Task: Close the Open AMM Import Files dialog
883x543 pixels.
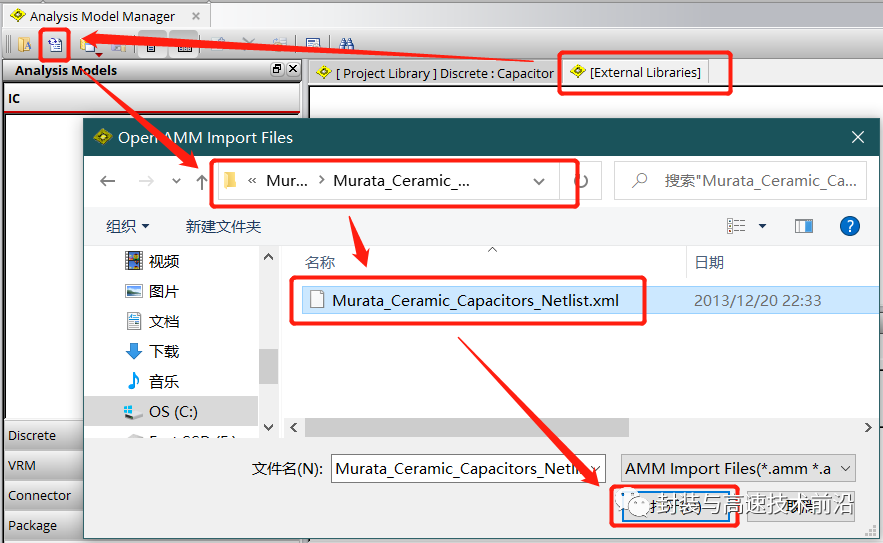Action: click(x=858, y=137)
